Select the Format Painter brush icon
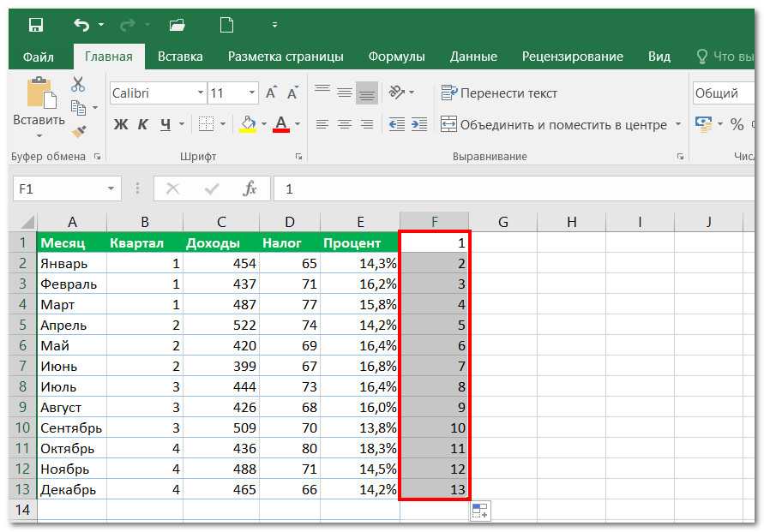764x532 pixels. pyautogui.click(x=79, y=131)
